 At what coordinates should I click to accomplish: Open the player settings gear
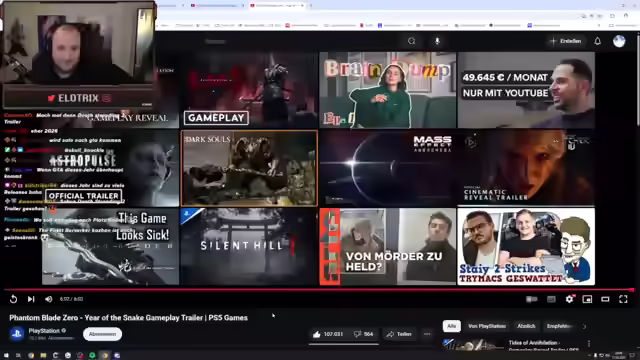coord(569,299)
